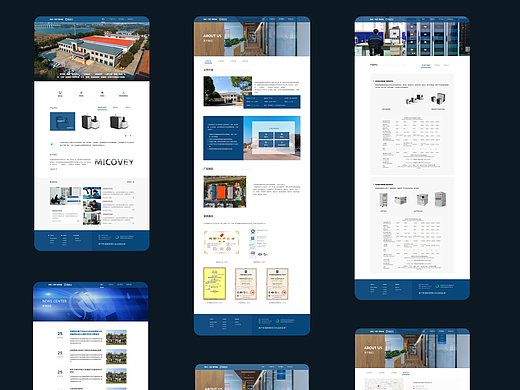Click the open dropdown menu in the bottom-right page header
This screenshot has width=520, height=390.
(x=442, y=338)
